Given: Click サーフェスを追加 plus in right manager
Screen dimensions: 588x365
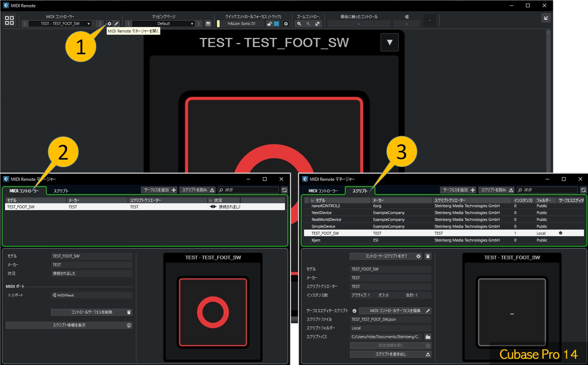Looking at the screenshot, I should click(458, 190).
